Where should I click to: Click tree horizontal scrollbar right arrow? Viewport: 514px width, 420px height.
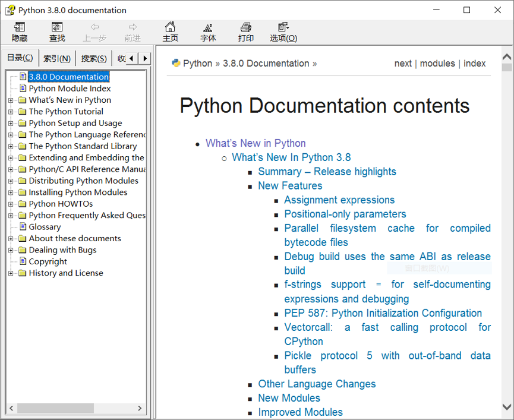click(x=140, y=408)
